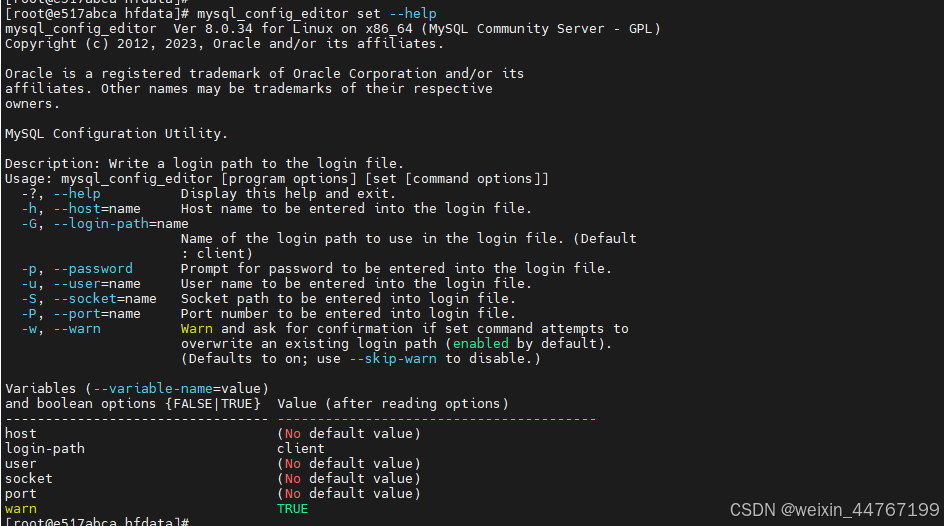944x526 pixels.
Task: Click the bottom shell prompt line
Action: coord(97,521)
